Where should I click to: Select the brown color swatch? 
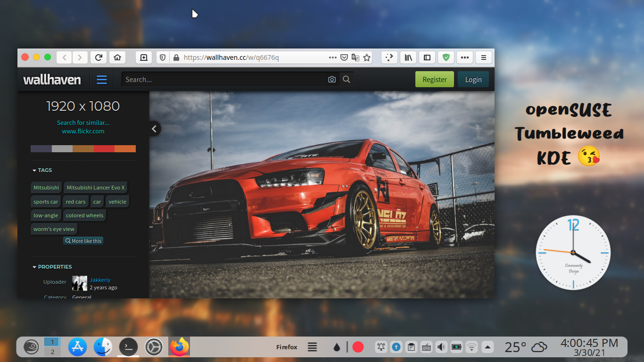coord(83,149)
